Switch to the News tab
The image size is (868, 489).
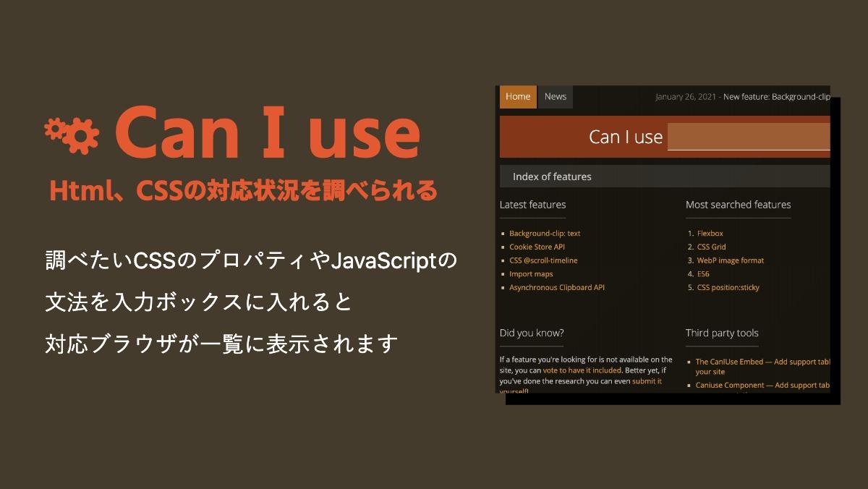pyautogui.click(x=556, y=97)
